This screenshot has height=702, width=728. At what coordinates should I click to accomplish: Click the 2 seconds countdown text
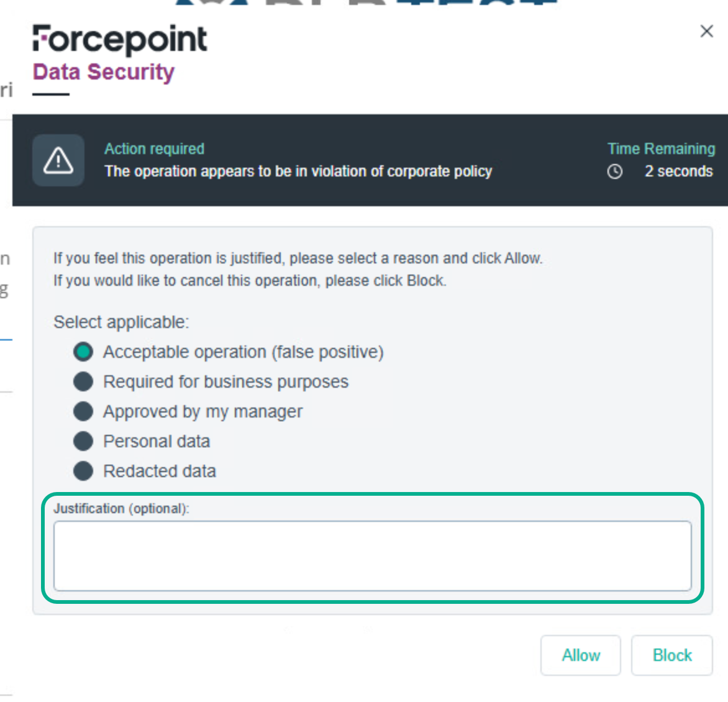[678, 171]
